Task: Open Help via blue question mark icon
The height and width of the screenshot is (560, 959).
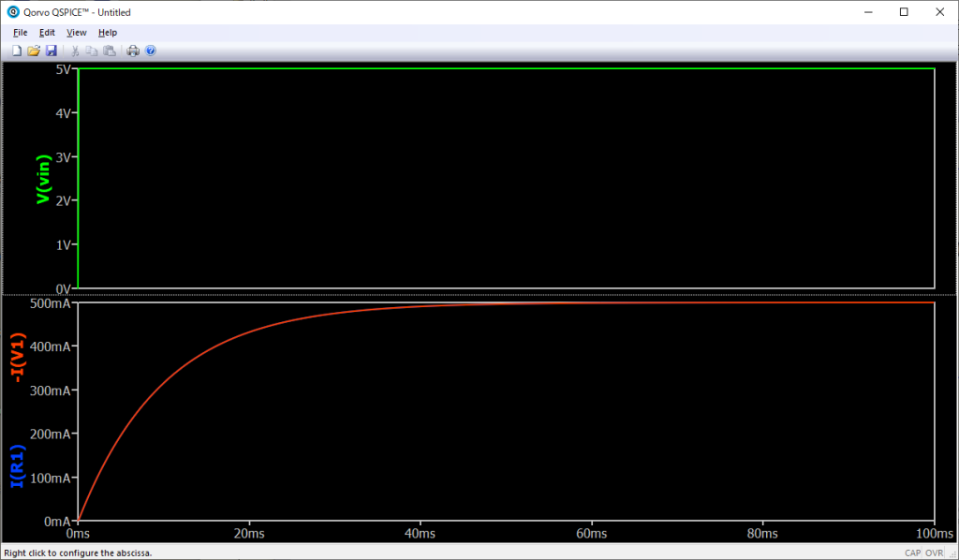Action: tap(150, 51)
